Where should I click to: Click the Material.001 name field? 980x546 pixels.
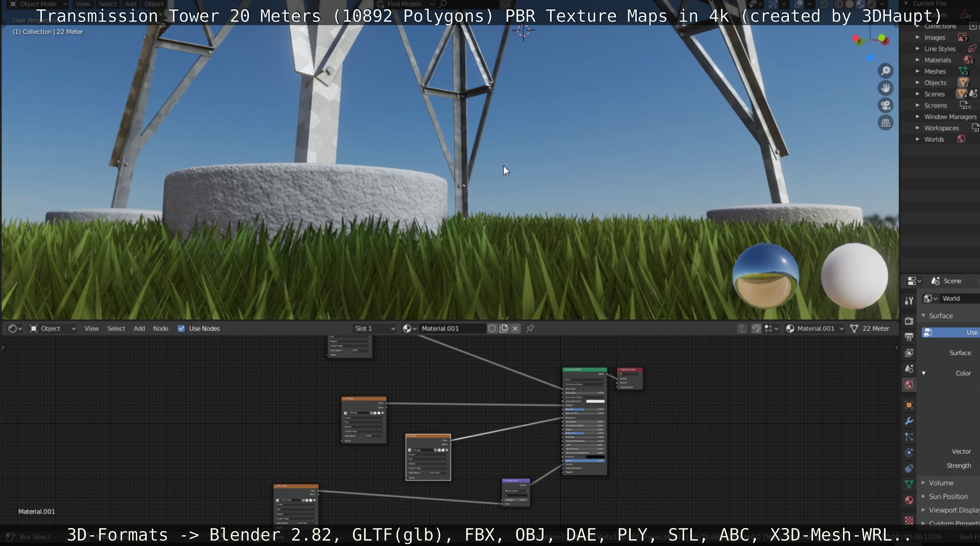[x=451, y=328]
